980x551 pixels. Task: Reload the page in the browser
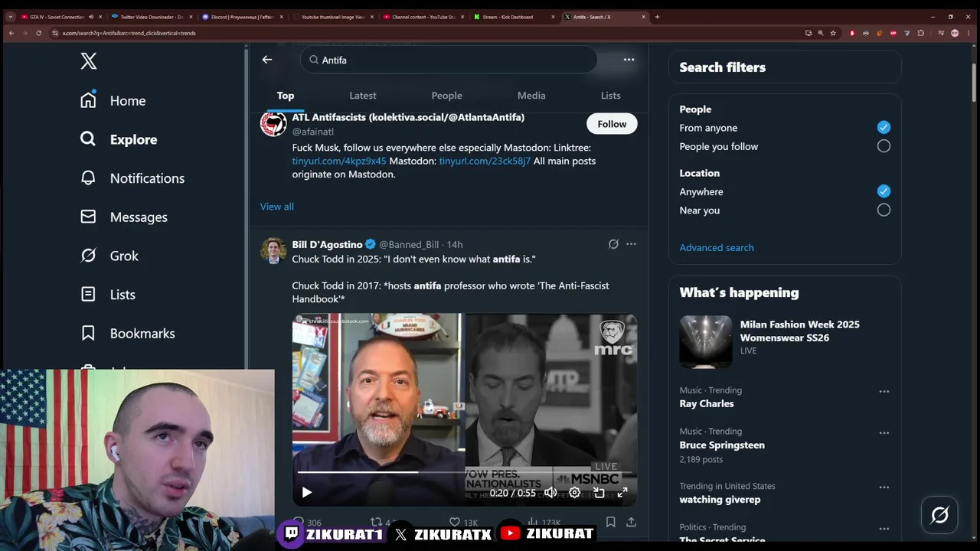pyautogui.click(x=38, y=33)
